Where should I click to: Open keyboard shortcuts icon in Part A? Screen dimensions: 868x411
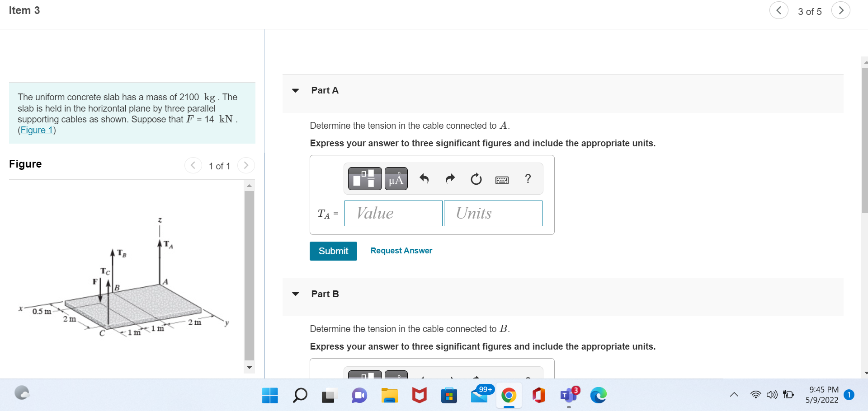[x=502, y=180]
